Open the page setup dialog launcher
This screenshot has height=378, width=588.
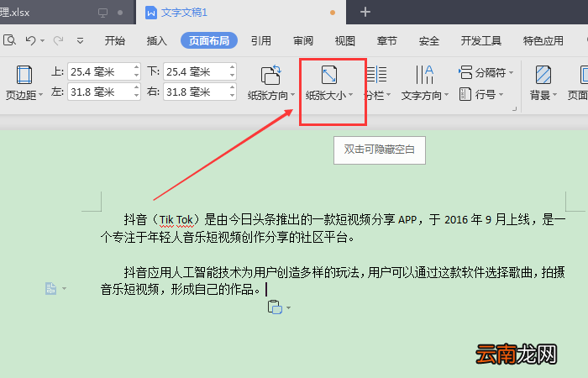514,108
